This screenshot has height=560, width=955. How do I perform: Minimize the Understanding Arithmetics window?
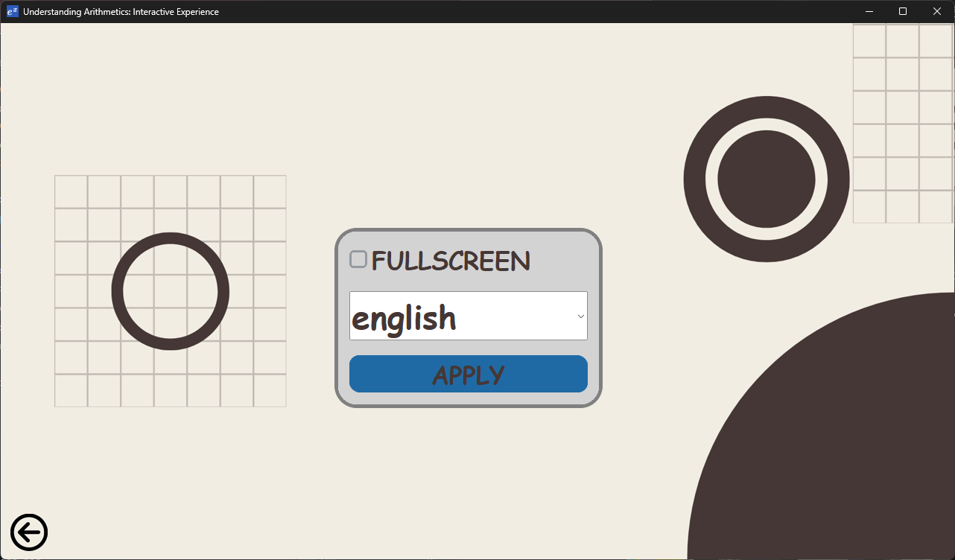pos(869,11)
